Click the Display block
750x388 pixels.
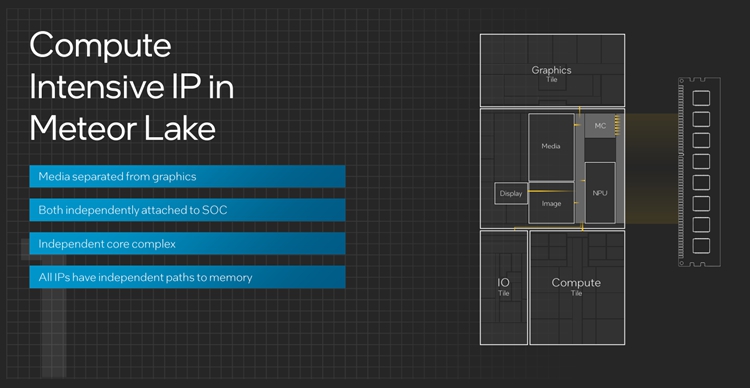click(x=511, y=193)
